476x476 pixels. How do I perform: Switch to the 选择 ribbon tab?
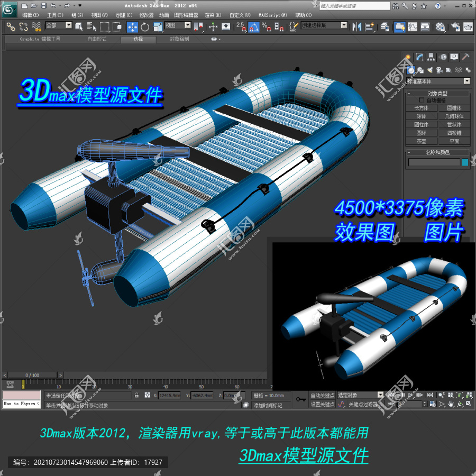click(x=138, y=39)
